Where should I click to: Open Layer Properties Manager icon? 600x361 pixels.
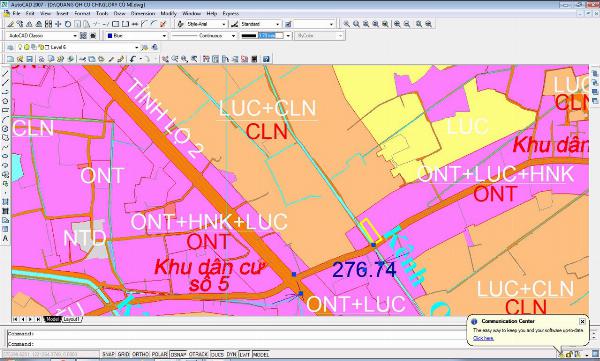point(10,47)
